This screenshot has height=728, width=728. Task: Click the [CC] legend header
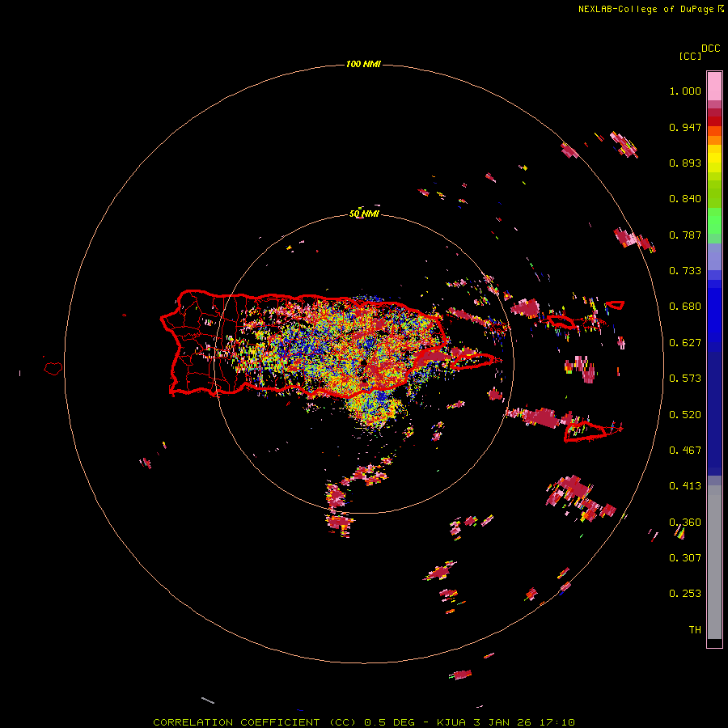(x=690, y=56)
